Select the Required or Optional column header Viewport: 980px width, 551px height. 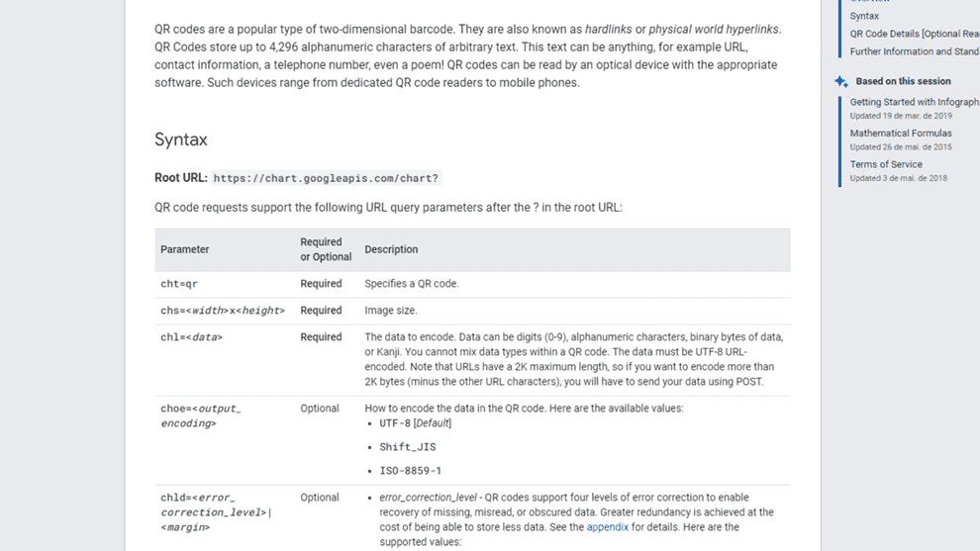coord(326,249)
